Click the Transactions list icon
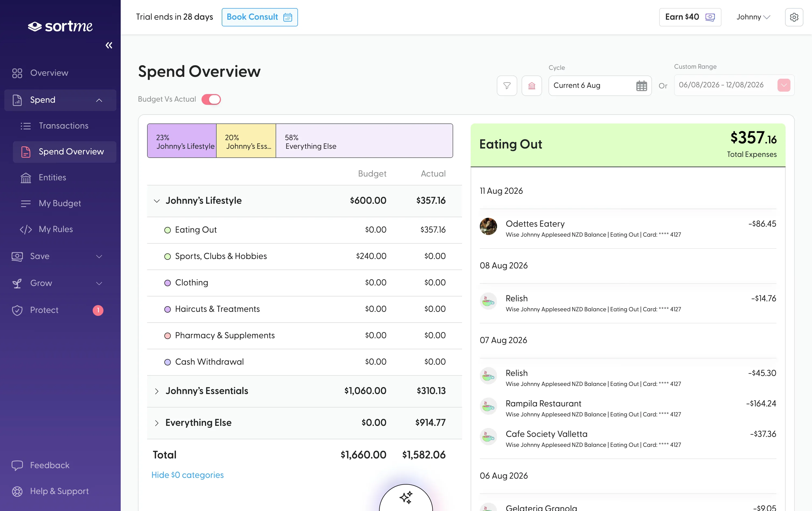Viewport: 812px width, 511px height. (x=26, y=126)
